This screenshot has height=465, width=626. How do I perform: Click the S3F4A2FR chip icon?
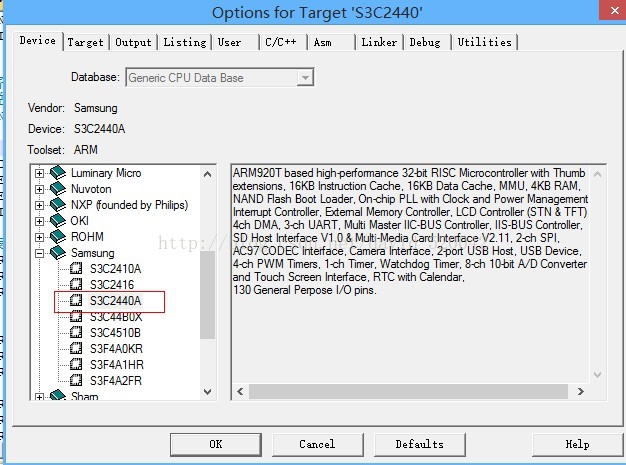pos(76,380)
